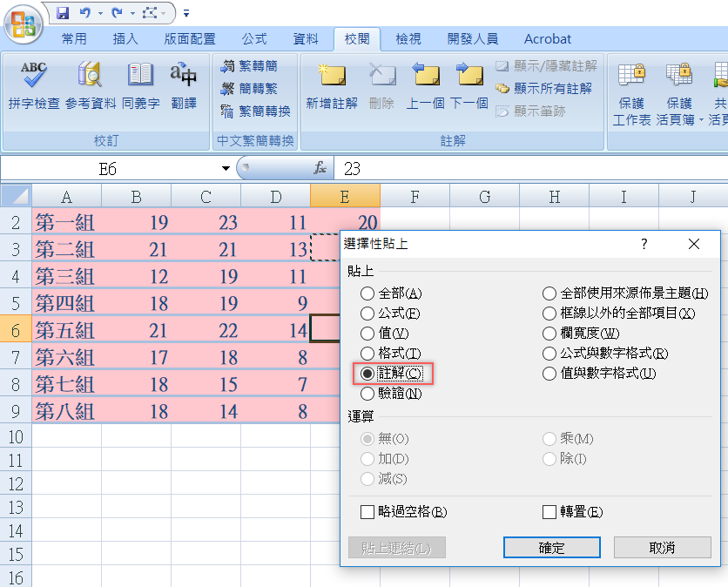Screen dimensions: 728x587
Task: Open Thesaurus (同義字)
Action: (141, 86)
